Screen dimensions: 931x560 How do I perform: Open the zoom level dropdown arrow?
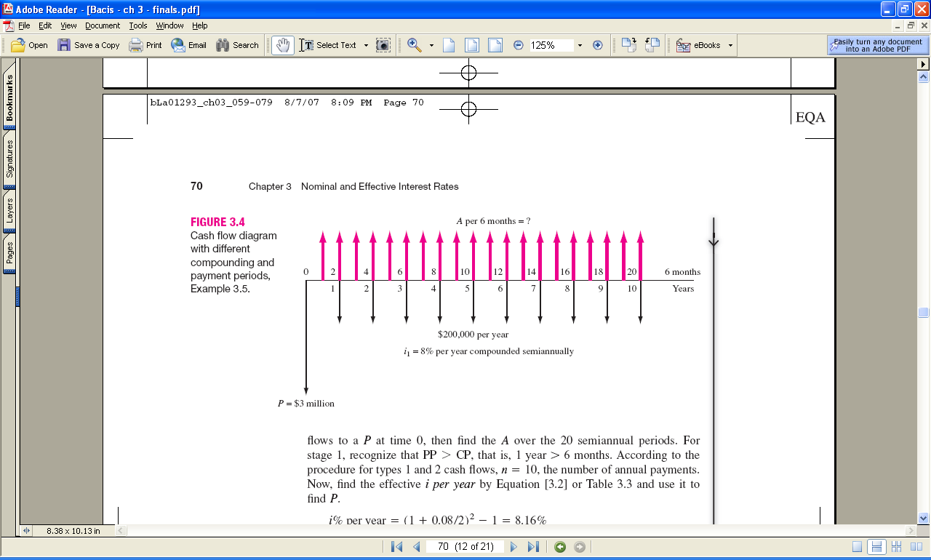click(x=579, y=44)
